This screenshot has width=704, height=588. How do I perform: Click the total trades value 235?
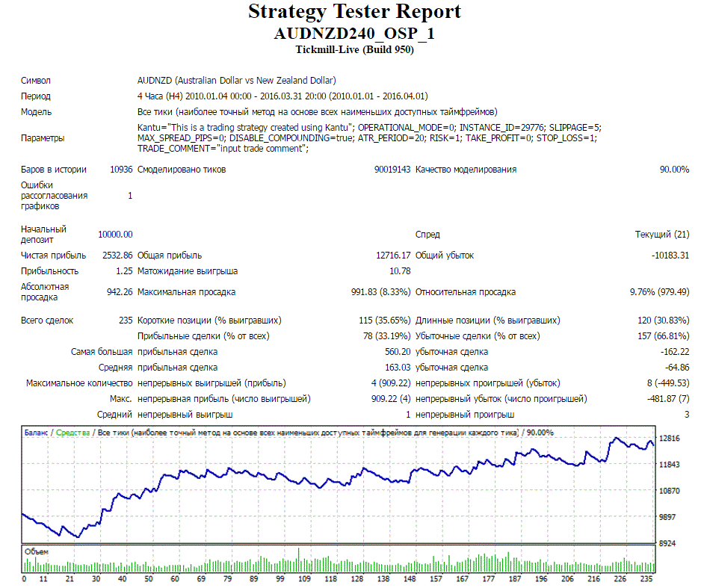(126, 321)
